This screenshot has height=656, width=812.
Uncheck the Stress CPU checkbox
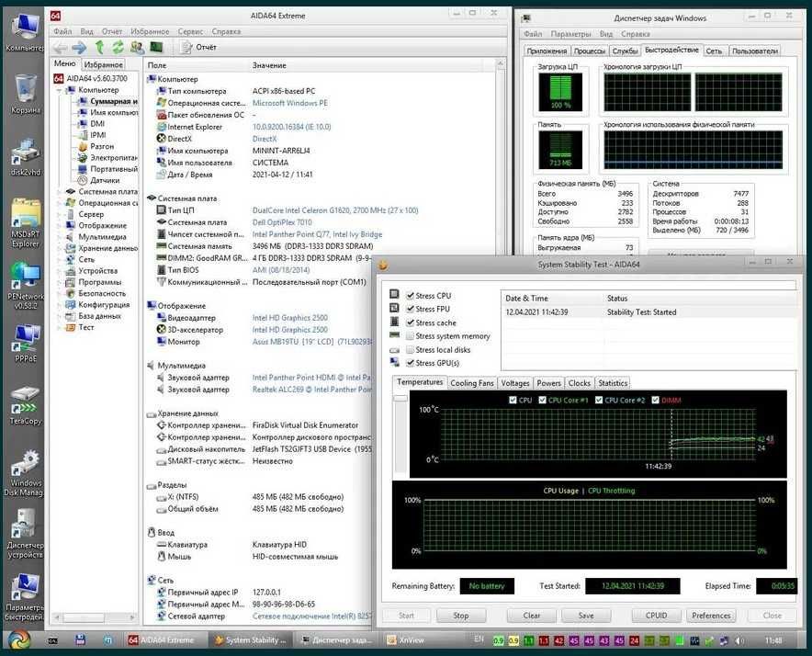[411, 295]
